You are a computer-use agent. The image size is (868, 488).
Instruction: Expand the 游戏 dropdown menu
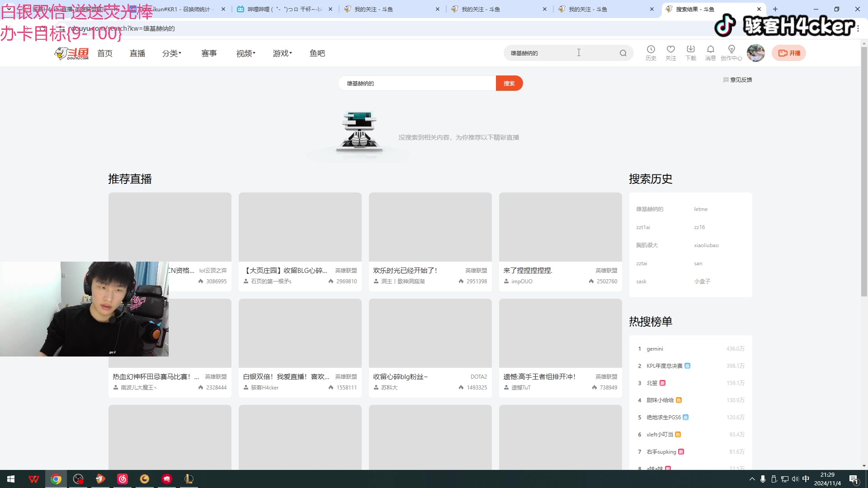(x=283, y=53)
